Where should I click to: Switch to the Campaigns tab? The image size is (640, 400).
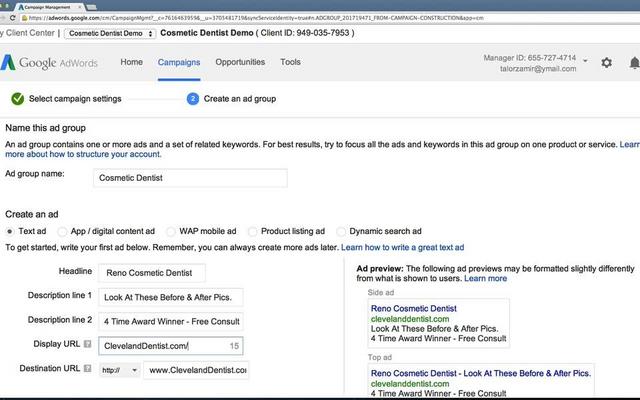(179, 62)
